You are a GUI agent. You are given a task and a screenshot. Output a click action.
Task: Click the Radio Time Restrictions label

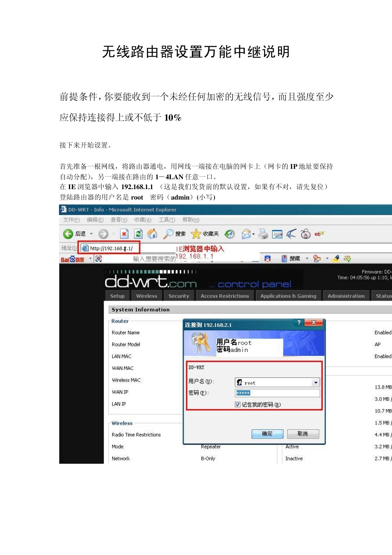point(136,435)
